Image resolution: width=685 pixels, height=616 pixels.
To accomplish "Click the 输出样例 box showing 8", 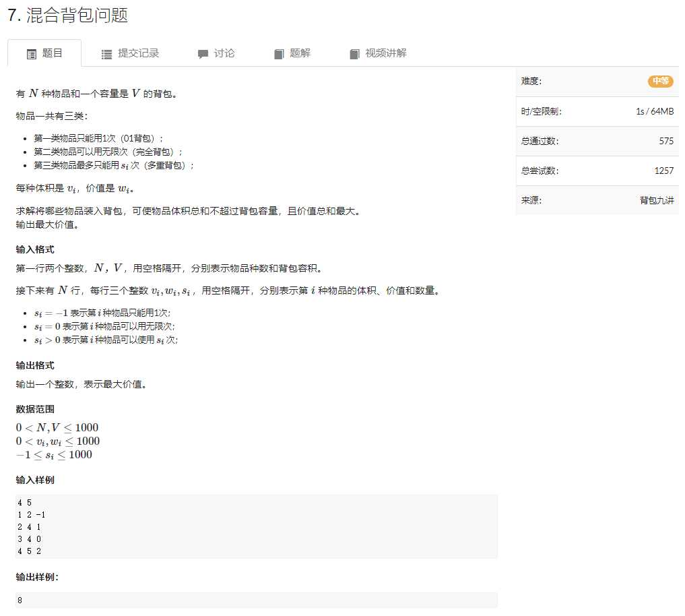I will point(256,600).
